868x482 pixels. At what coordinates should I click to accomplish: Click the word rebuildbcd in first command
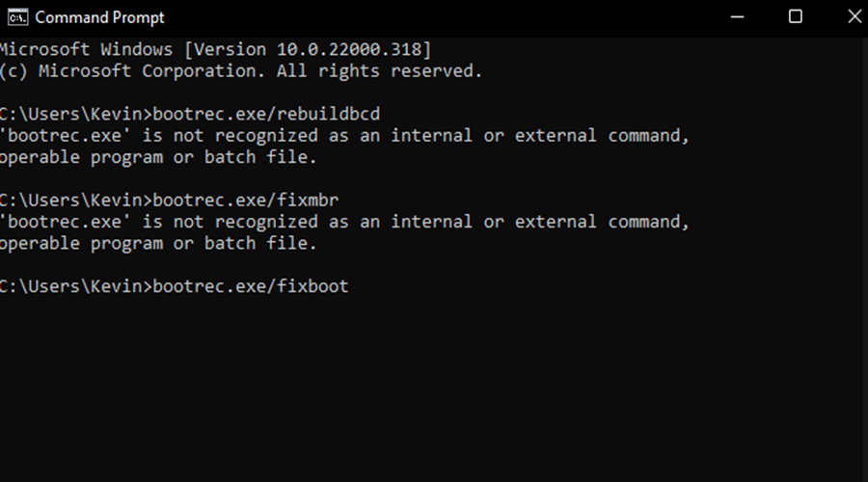328,114
